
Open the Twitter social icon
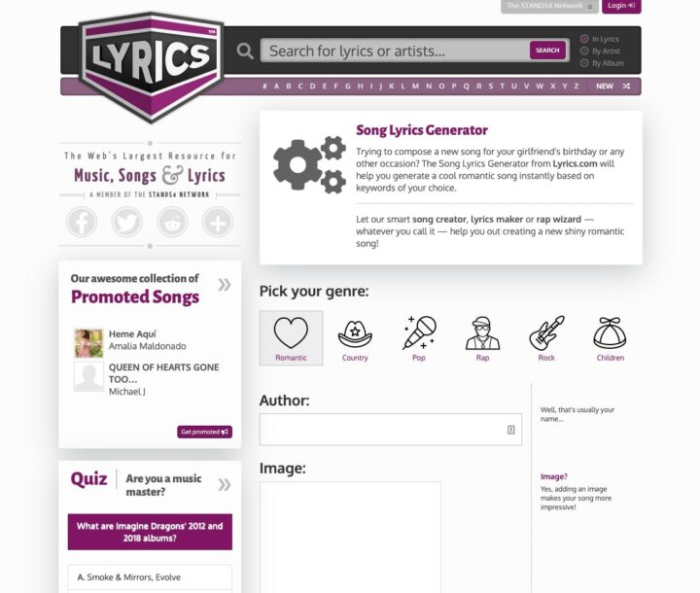[x=126, y=223]
